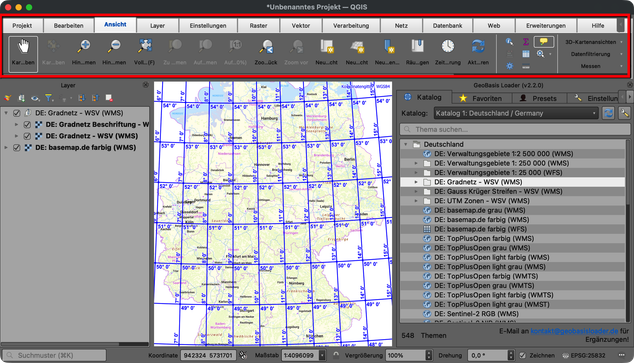This screenshot has width=634, height=363.
Task: Open messages log icon in status bar
Action: pos(621,355)
